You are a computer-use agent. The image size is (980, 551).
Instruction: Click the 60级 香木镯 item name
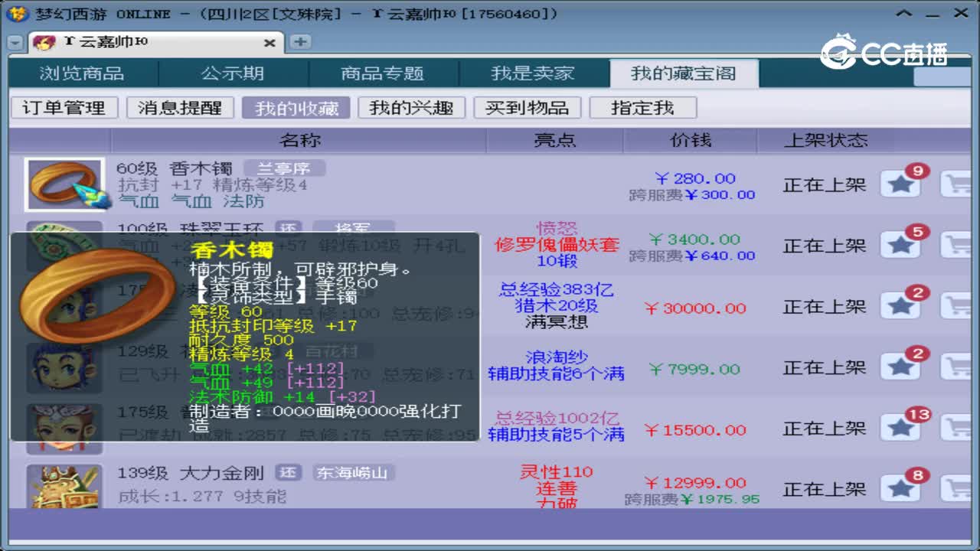pyautogui.click(x=175, y=168)
